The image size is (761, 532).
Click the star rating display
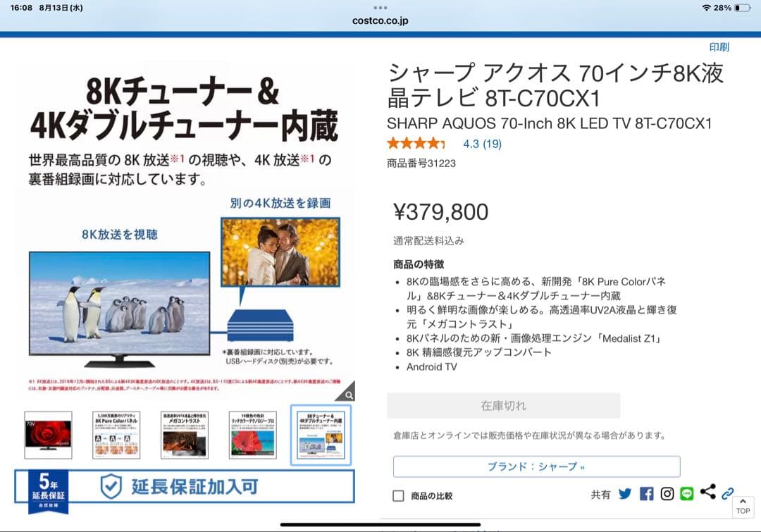[x=416, y=143]
